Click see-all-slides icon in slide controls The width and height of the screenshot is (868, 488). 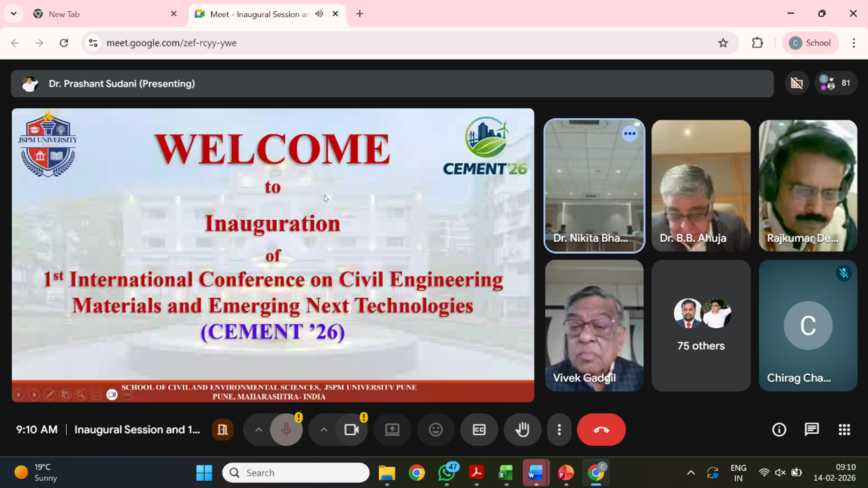coord(65,395)
